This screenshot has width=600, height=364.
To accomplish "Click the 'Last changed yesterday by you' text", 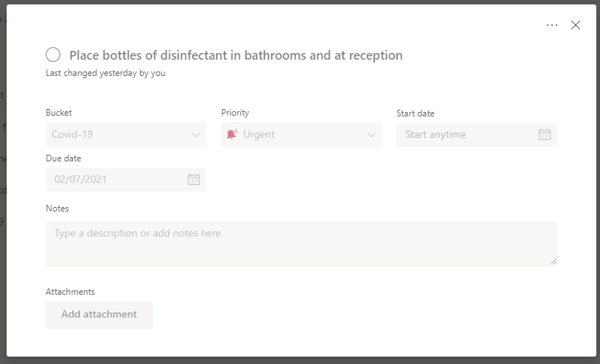I will tap(105, 74).
